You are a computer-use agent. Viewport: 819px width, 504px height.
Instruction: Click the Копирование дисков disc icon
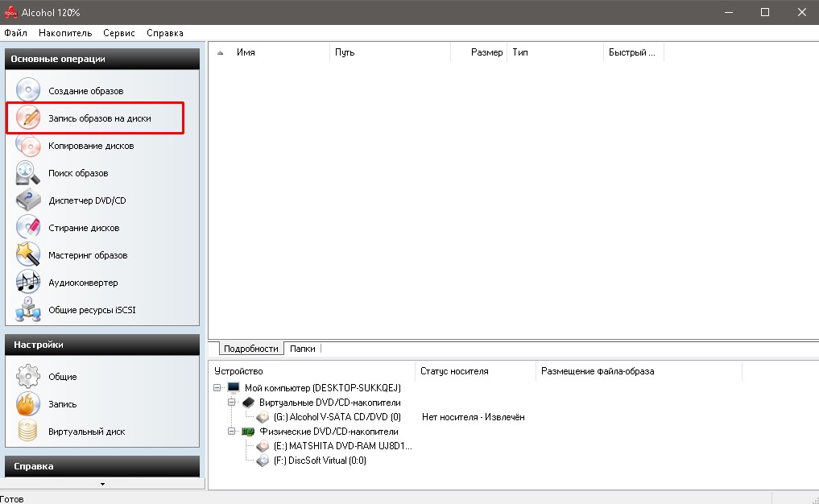[x=27, y=145]
